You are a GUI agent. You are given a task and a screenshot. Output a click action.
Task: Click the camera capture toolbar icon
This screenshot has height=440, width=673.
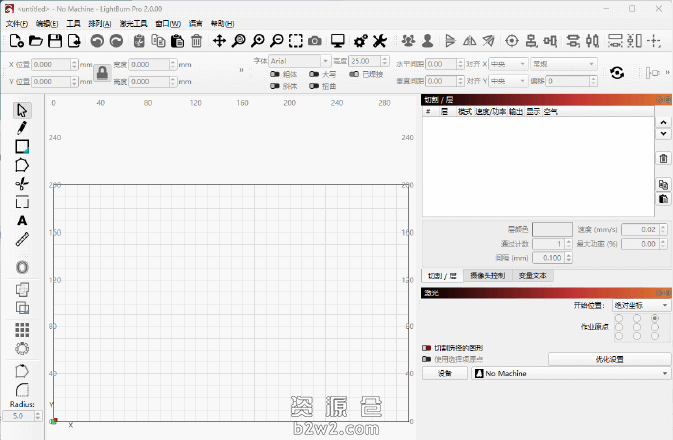click(315, 41)
